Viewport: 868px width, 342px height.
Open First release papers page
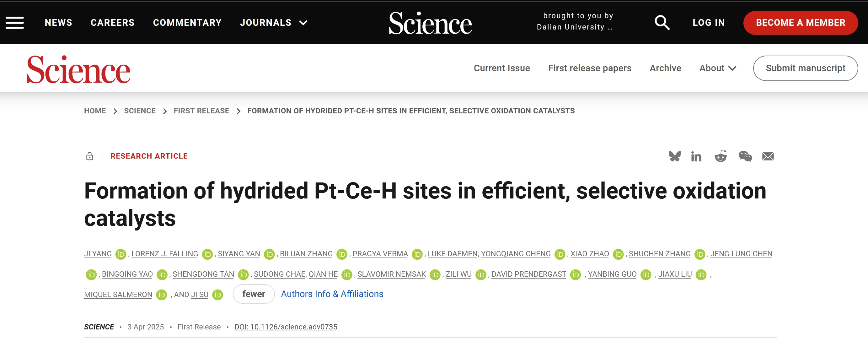[589, 68]
